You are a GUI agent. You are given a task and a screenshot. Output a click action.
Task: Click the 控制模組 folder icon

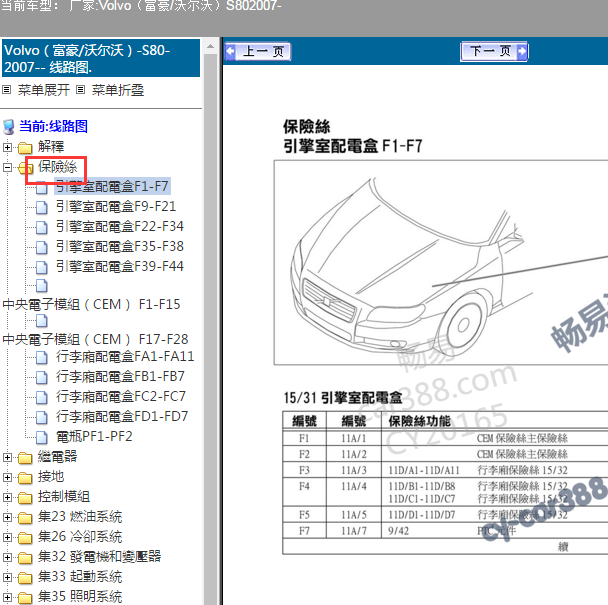[x=25, y=498]
